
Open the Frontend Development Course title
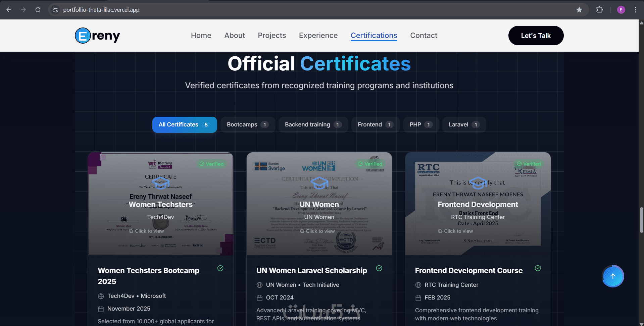469,271
